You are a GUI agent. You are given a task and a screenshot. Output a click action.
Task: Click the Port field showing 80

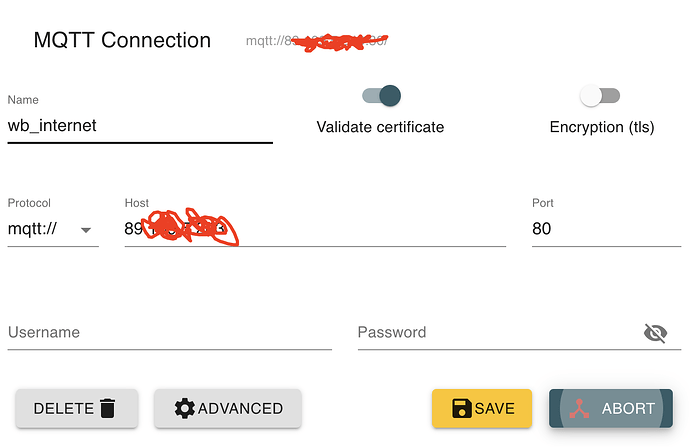[606, 229]
